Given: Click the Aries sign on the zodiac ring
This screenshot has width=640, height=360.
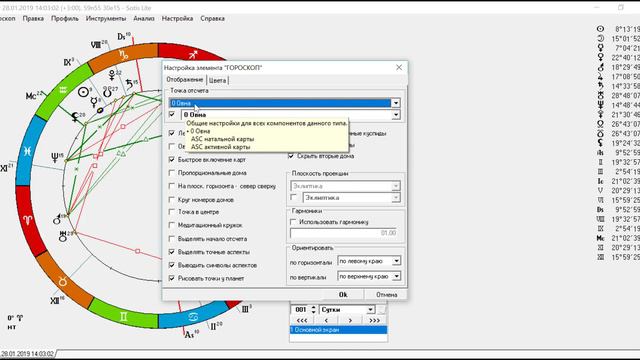Looking at the screenshot, I should pos(27,221).
